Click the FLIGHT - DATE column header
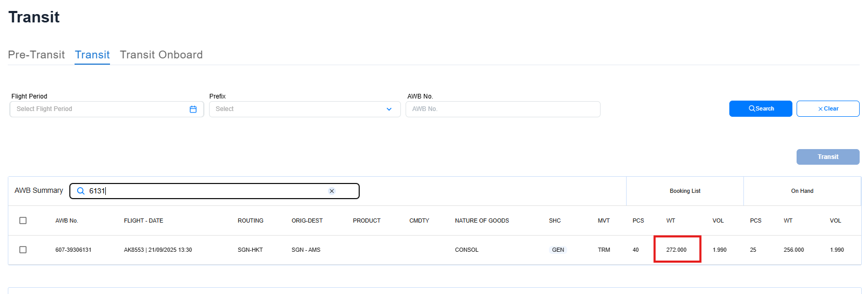Image resolution: width=868 pixels, height=294 pixels. click(143, 220)
